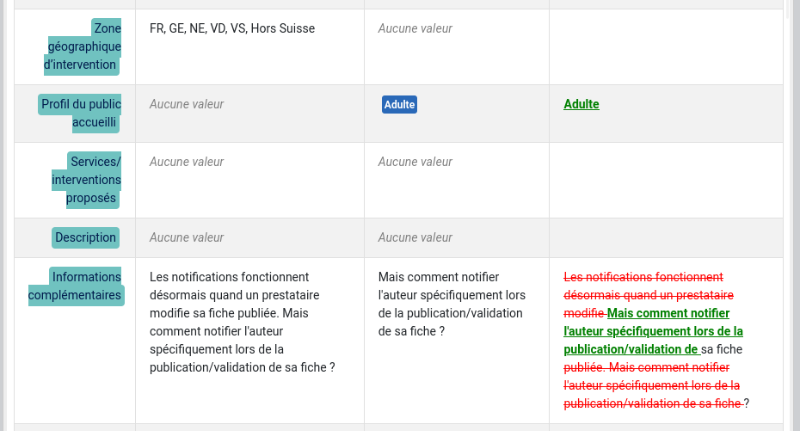Click 'Aucune valeur' in the Zone géographique row
This screenshot has height=431, width=800.
415,29
